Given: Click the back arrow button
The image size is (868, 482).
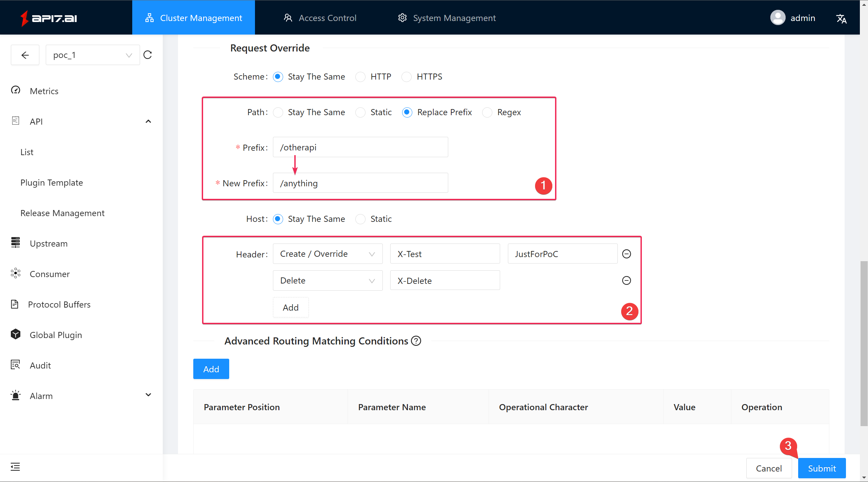Looking at the screenshot, I should click(x=25, y=55).
